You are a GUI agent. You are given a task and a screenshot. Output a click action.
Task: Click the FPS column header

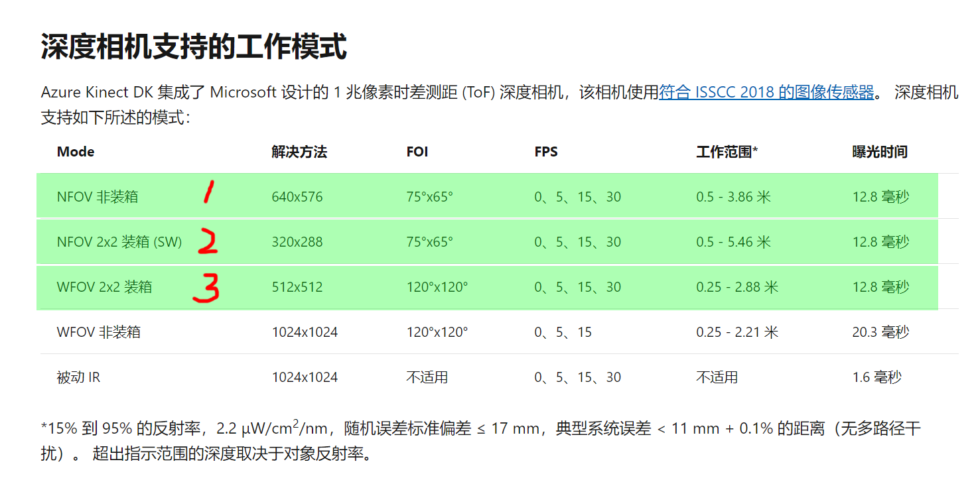pyautogui.click(x=546, y=151)
